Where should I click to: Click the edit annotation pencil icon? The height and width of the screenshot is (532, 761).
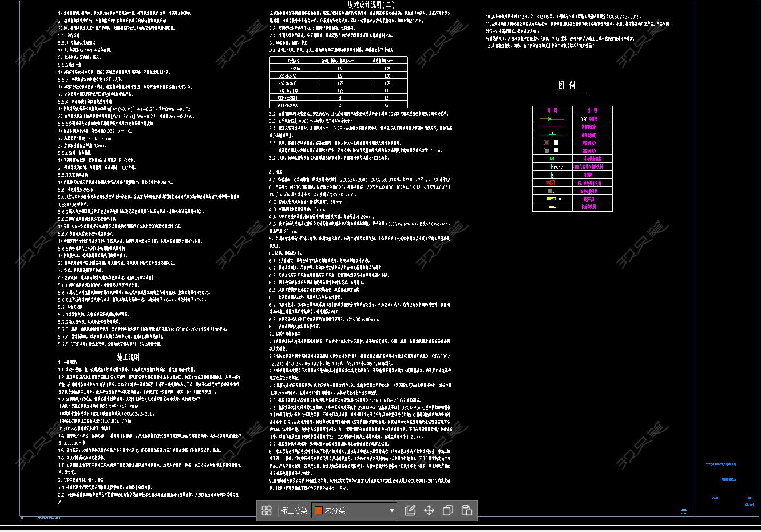click(x=410, y=510)
